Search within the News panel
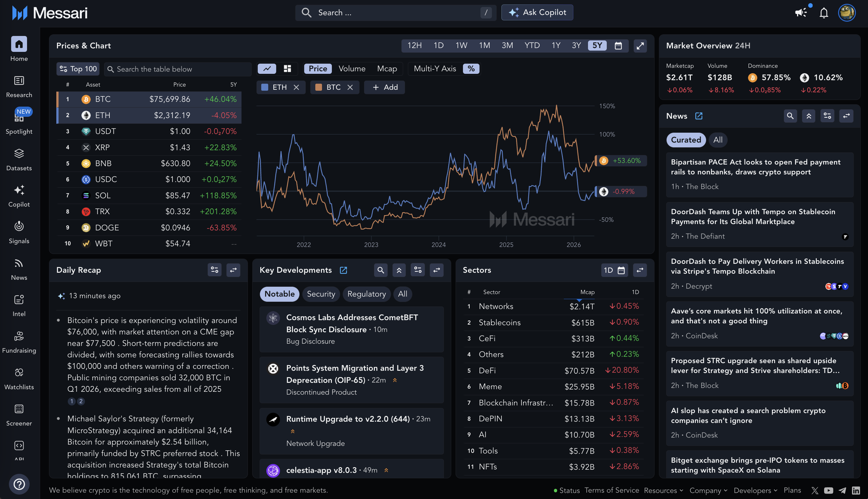 pyautogui.click(x=790, y=116)
